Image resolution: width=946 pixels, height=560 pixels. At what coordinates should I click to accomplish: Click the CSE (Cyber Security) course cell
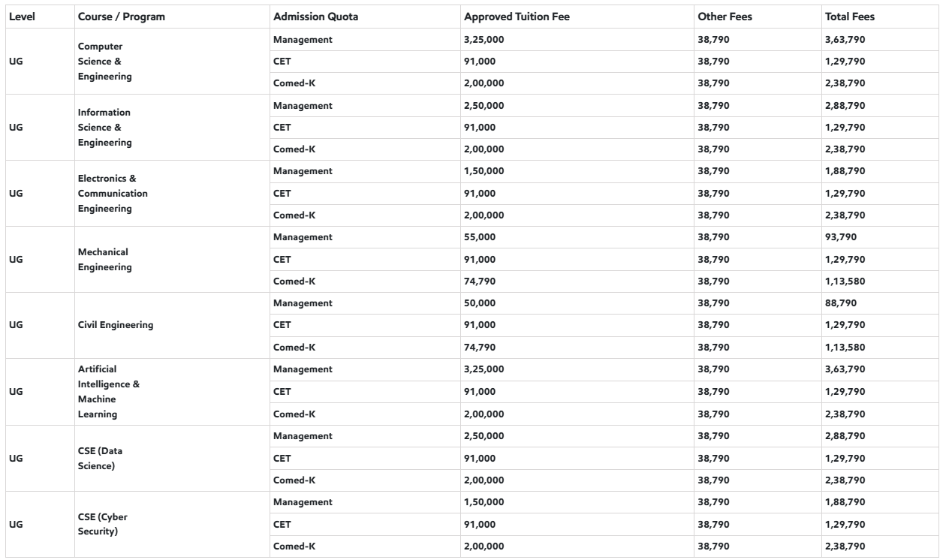(x=102, y=523)
